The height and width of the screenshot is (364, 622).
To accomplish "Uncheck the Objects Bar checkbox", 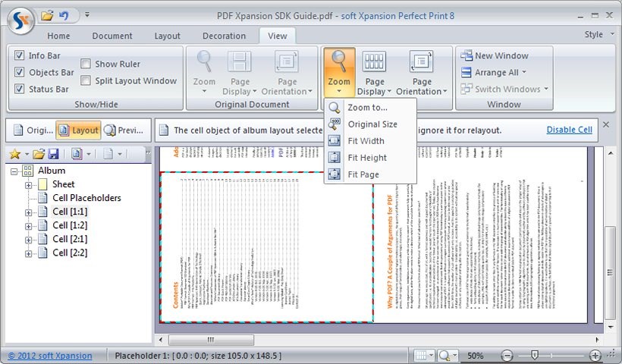I will pyautogui.click(x=19, y=72).
